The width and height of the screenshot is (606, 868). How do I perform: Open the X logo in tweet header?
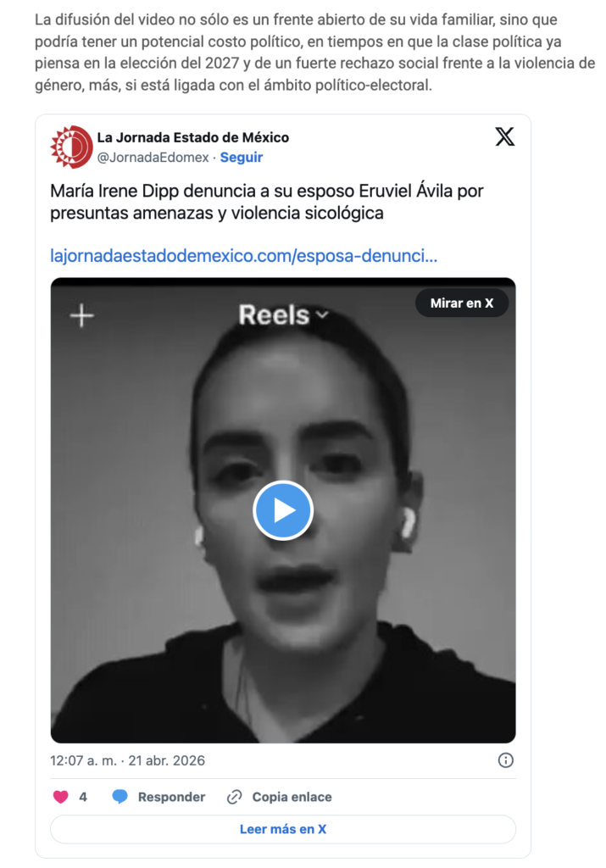coord(504,136)
